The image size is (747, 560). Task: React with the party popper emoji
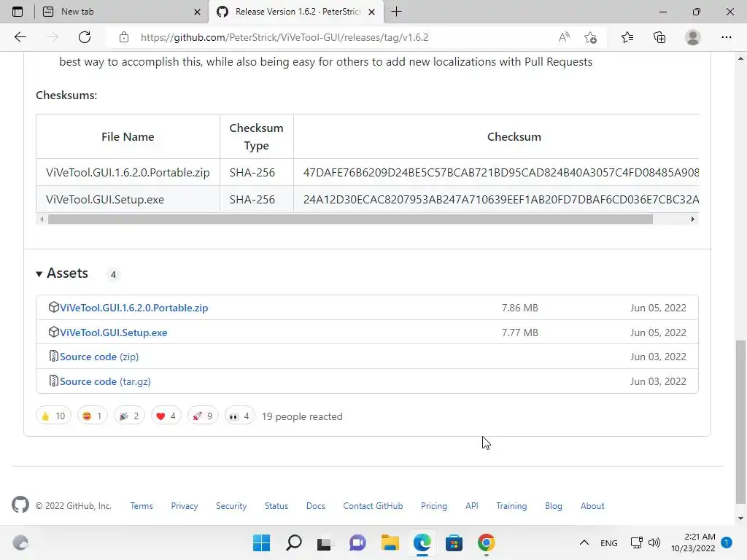(x=129, y=416)
